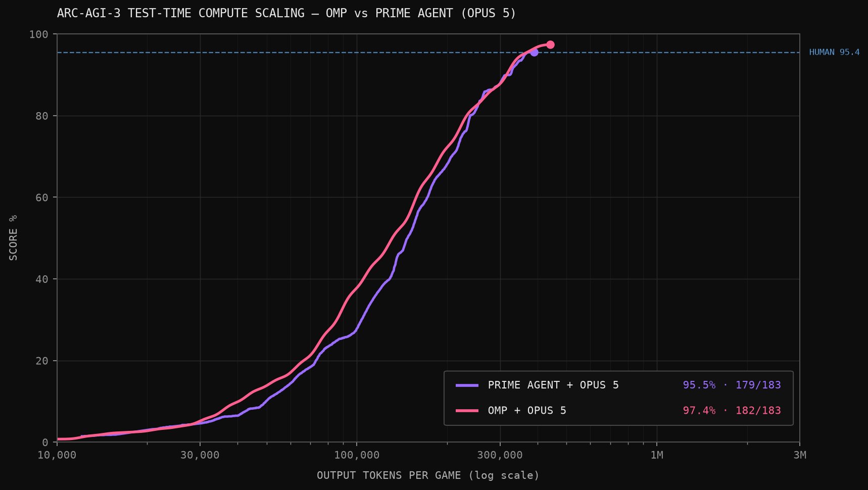The image size is (868, 490).
Task: Click the purple legend line swatch
Action: (x=467, y=385)
